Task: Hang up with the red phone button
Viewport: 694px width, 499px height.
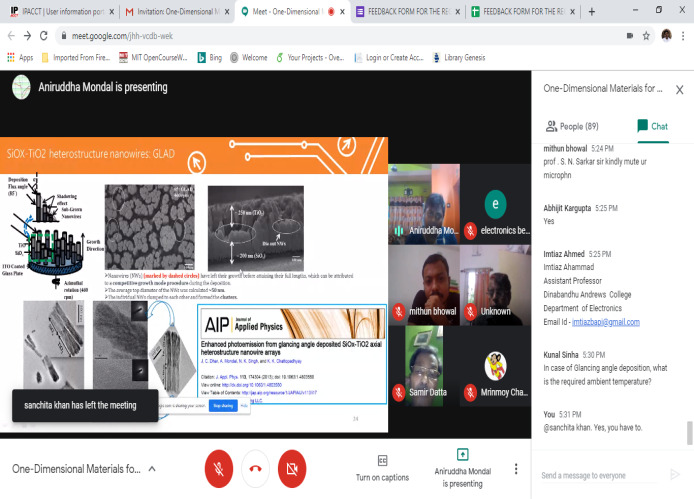Action: pos(255,468)
